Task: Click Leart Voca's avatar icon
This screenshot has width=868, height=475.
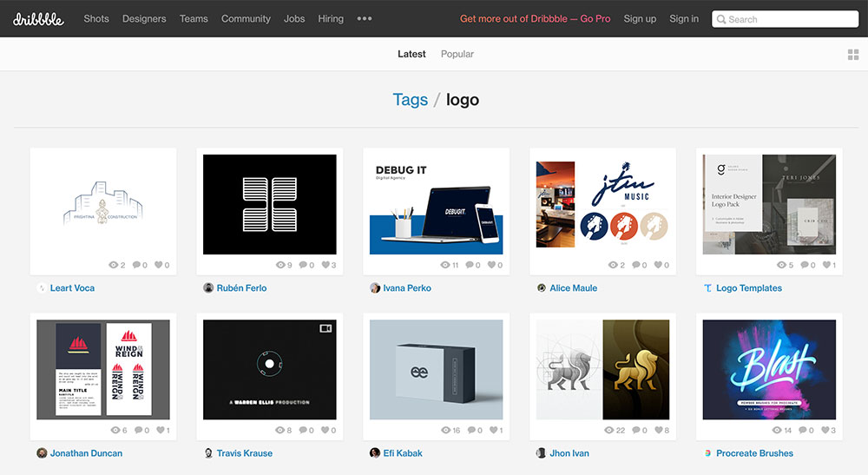Action: [x=42, y=288]
